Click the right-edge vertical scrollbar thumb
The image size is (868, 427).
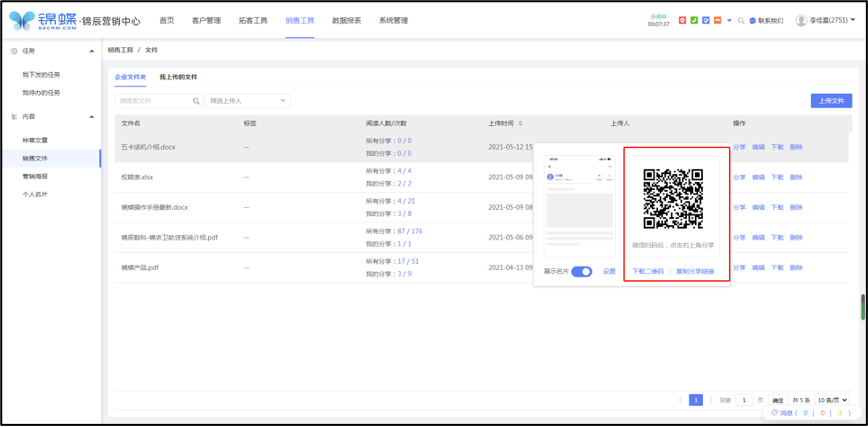coord(862,307)
